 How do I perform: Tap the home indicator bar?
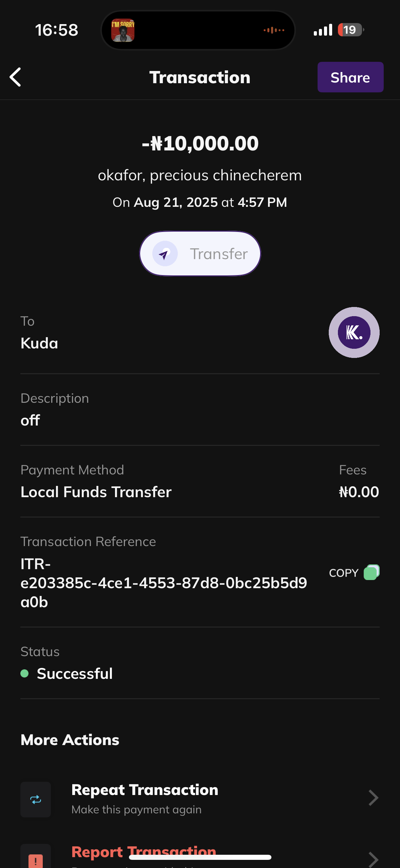200,857
